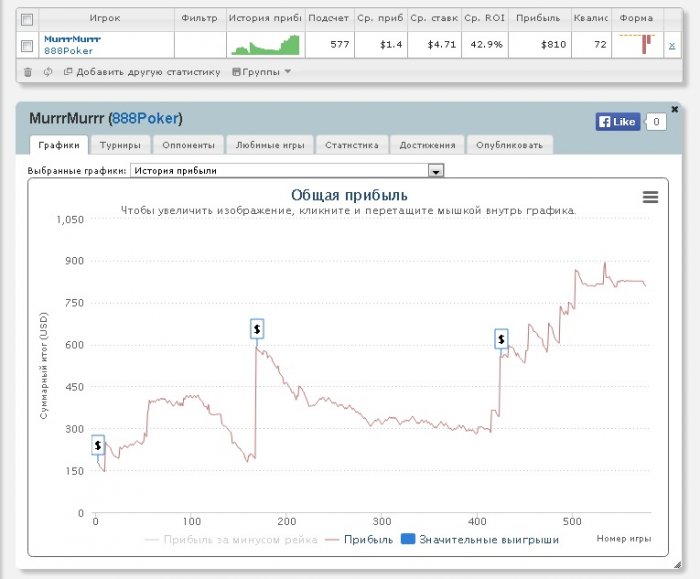The height and width of the screenshot is (579, 700).
Task: Open MurrrMurrr player link in table
Action: pyautogui.click(x=72, y=39)
